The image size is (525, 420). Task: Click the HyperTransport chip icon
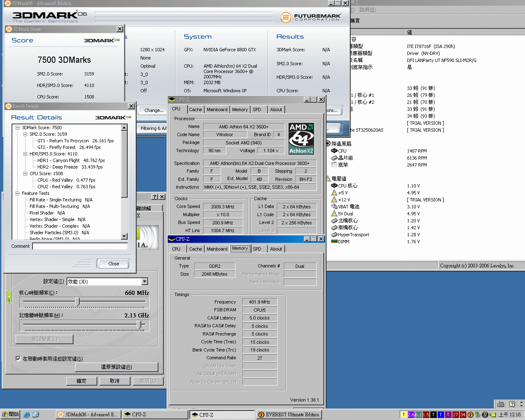tap(334, 235)
